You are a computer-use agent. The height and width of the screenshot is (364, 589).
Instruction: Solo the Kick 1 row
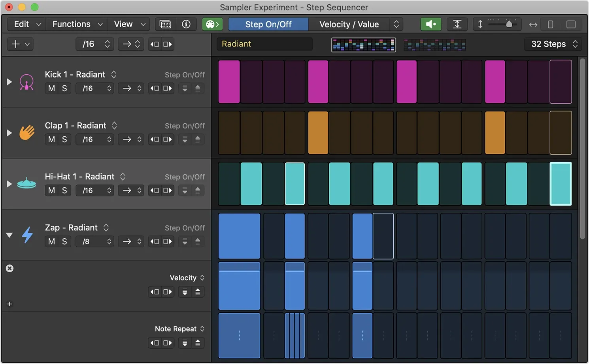point(64,89)
